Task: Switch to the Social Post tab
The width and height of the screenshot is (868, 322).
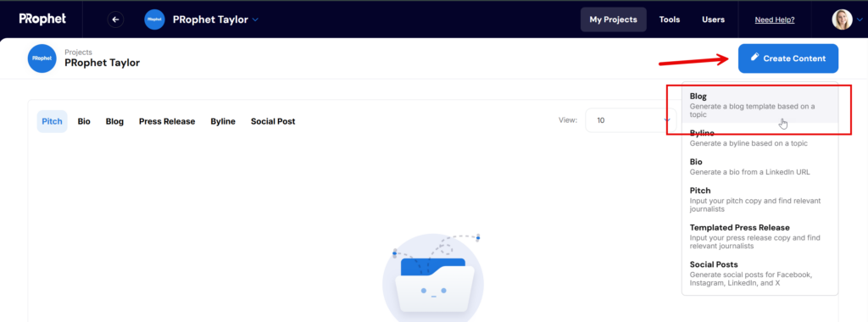Action: tap(273, 121)
